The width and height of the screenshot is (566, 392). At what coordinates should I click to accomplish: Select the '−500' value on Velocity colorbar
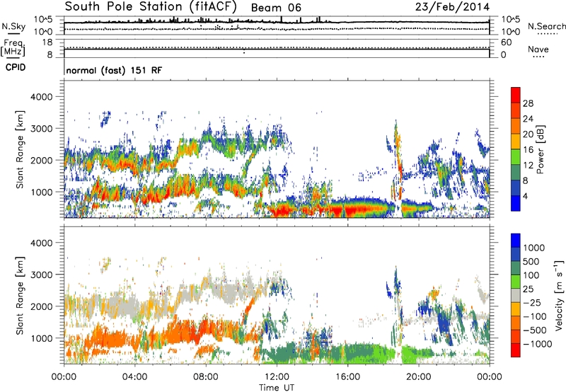click(x=535, y=330)
